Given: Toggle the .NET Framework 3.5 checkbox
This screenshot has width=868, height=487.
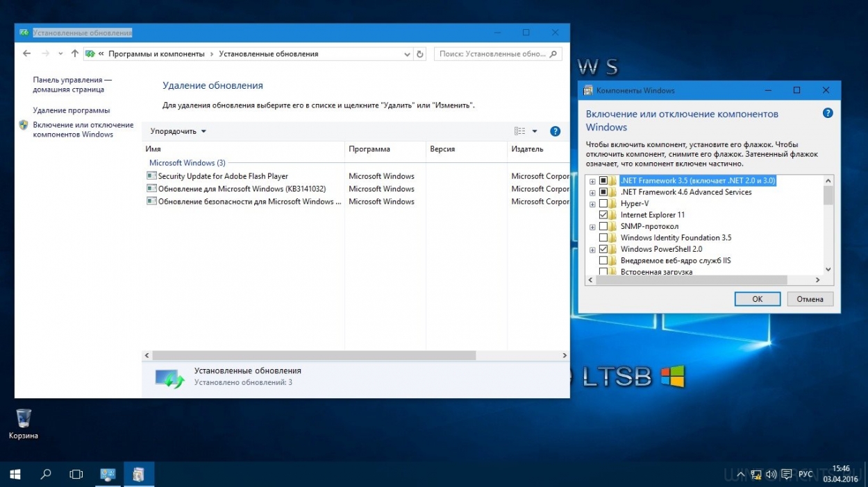Looking at the screenshot, I should (603, 181).
